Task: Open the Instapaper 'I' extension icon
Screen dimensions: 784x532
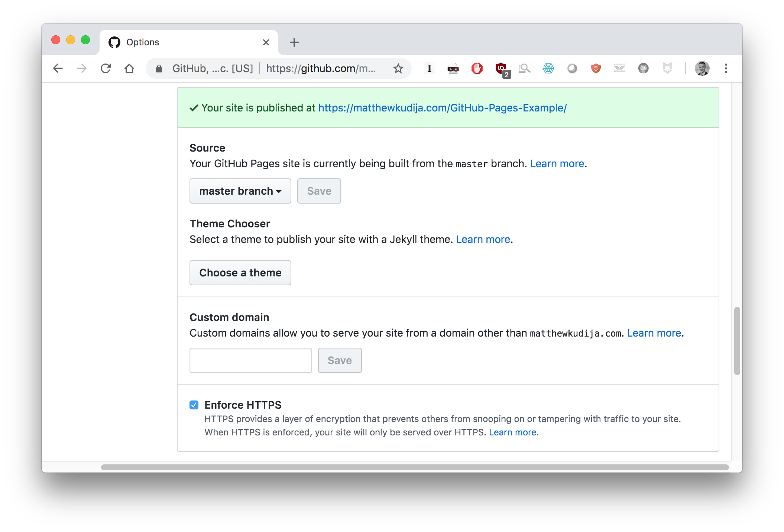Action: pos(430,68)
